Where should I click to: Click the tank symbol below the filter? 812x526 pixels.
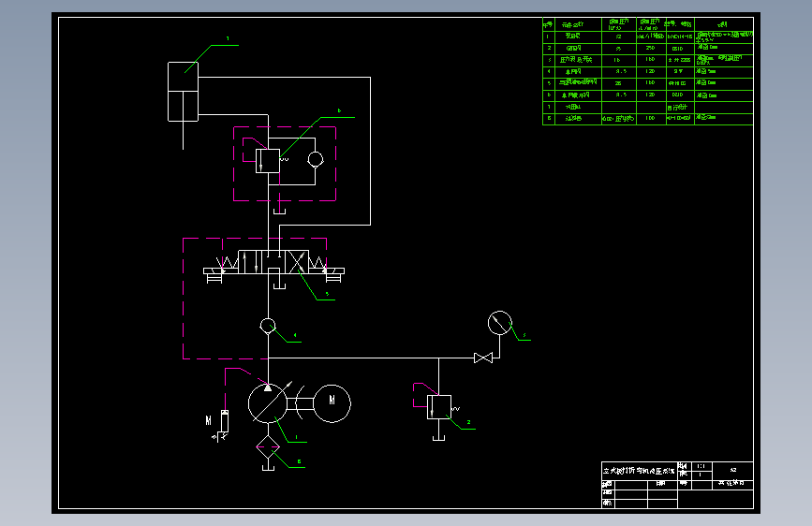[268, 467]
